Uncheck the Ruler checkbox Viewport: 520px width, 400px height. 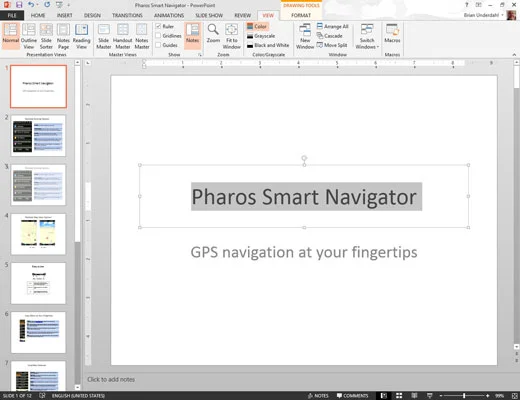point(158,26)
